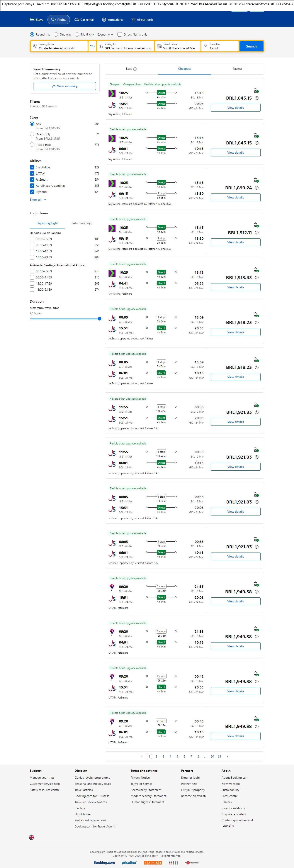
Task: Click the blue Search button
Action: tap(251, 46)
